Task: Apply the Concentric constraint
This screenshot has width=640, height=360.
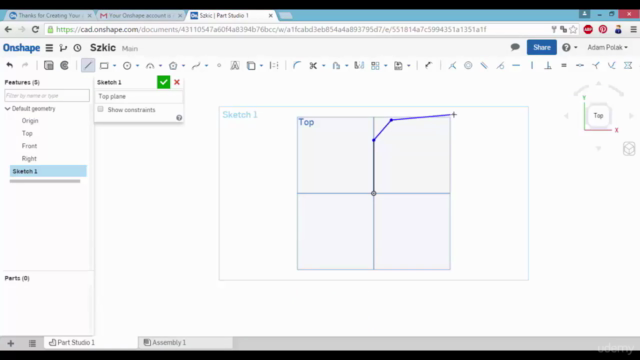Action: tap(468, 65)
